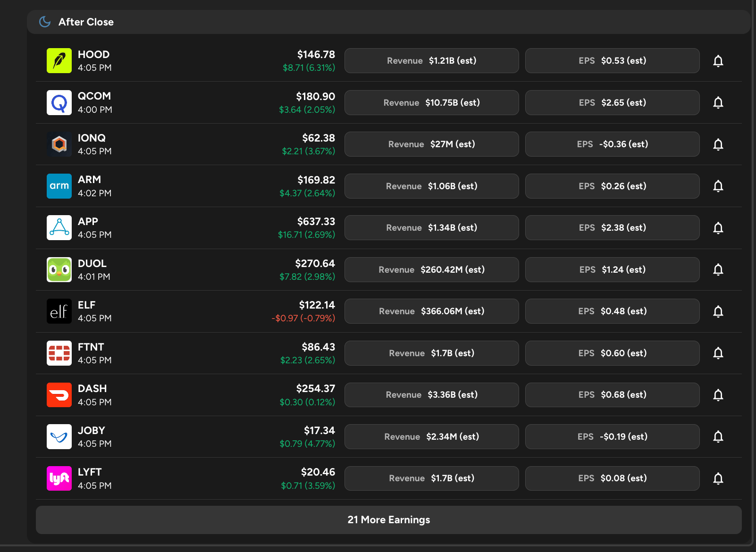This screenshot has width=756, height=552.
Task: Click the ELF cosmetics logo icon
Action: click(59, 311)
